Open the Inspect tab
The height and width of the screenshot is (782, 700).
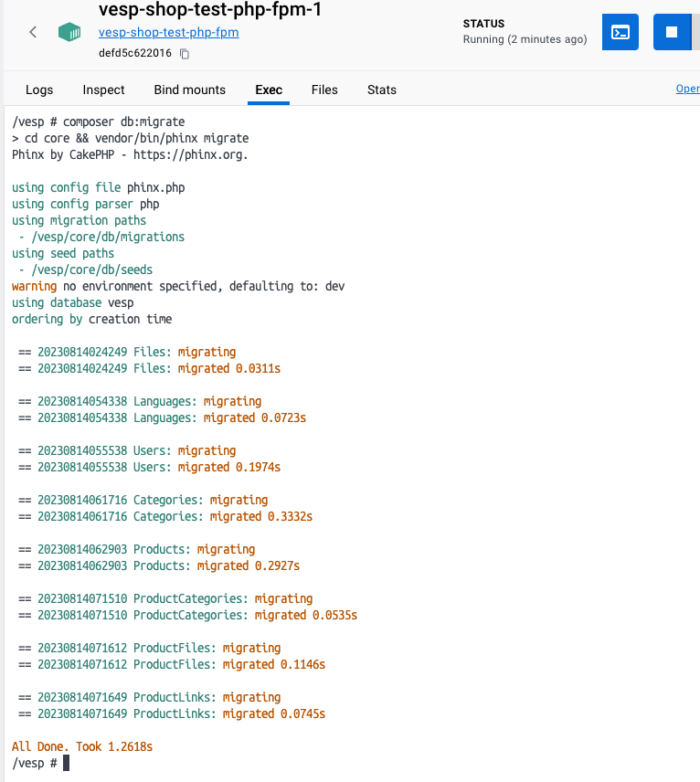click(x=103, y=90)
